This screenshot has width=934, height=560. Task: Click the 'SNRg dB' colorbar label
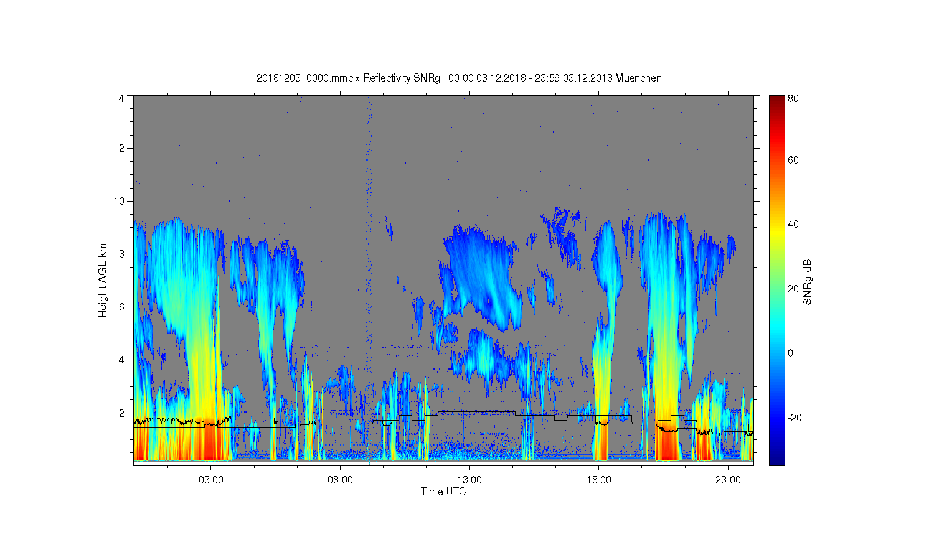807,282
